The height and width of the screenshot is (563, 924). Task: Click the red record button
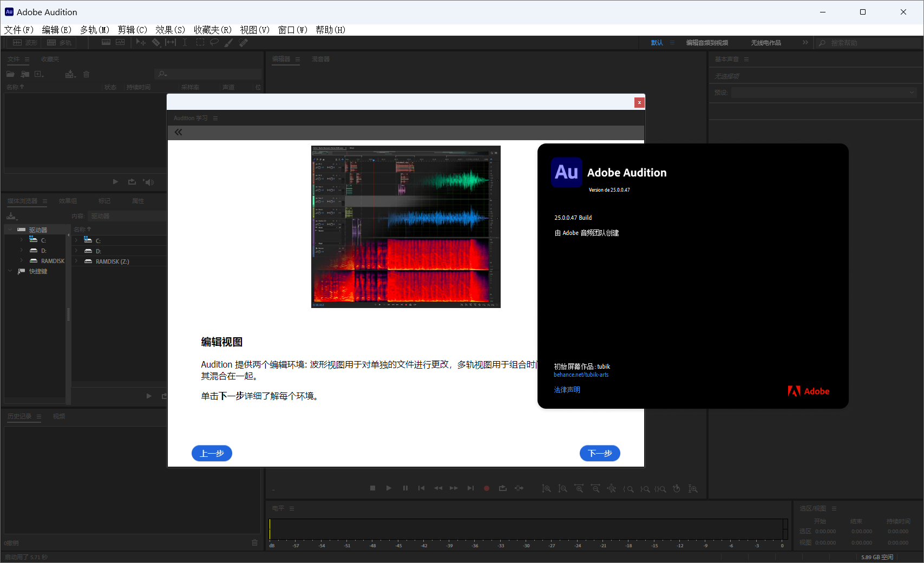pyautogui.click(x=487, y=488)
